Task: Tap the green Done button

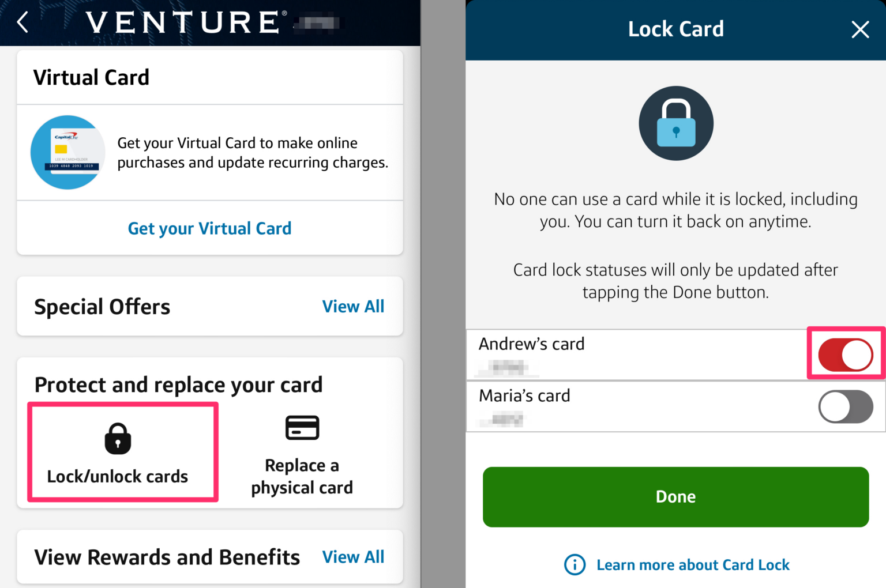Action: point(675,496)
